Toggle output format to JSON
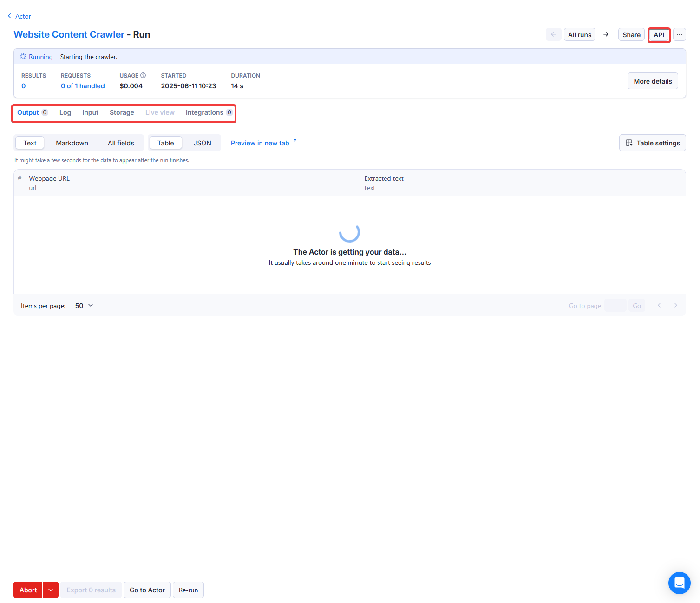This screenshot has width=700, height=603. (202, 143)
